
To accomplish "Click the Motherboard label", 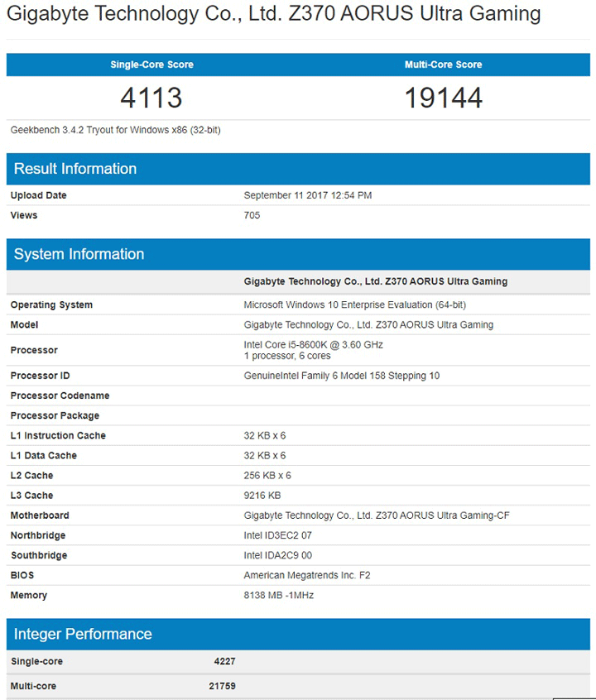I will click(x=40, y=515).
